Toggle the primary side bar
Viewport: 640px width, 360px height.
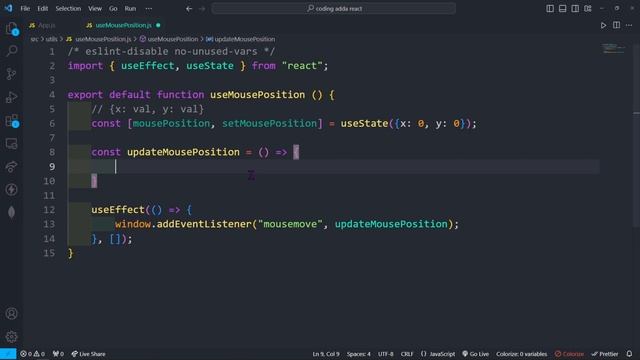pos(550,9)
